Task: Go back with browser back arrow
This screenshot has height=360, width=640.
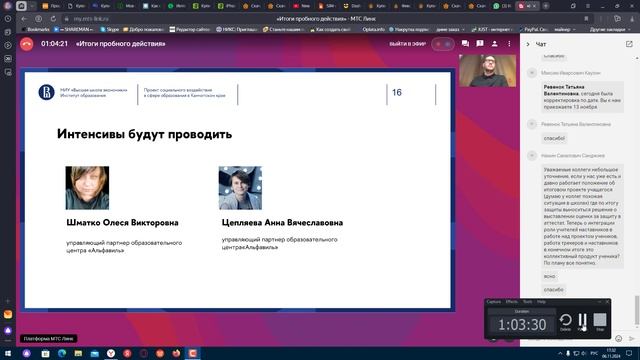Action: coord(24,19)
